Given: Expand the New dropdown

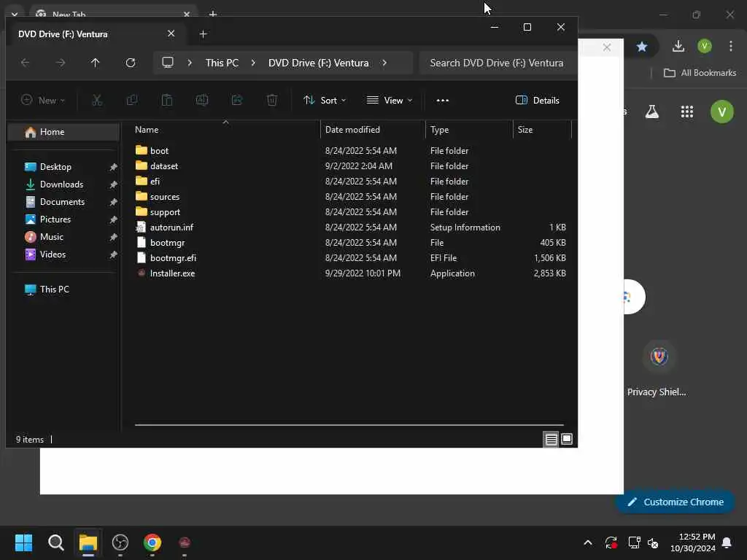Looking at the screenshot, I should (x=43, y=100).
